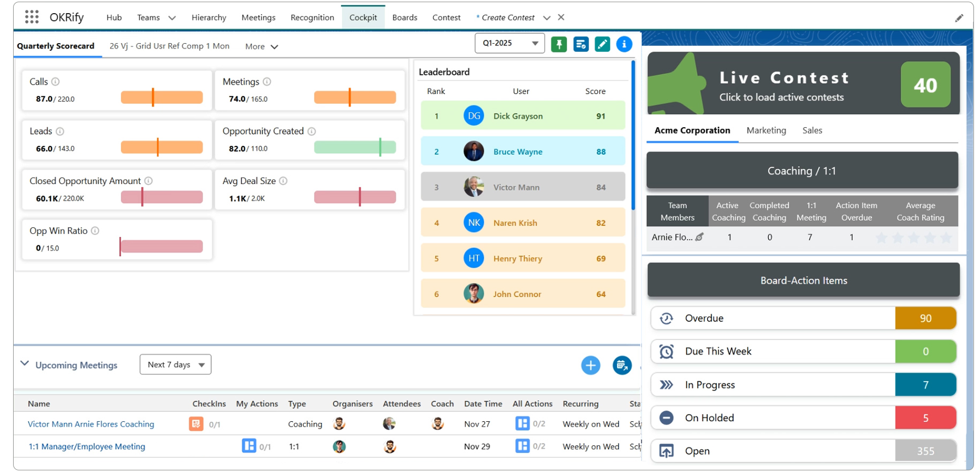Click the leaderboard vertical scrollbar
Image resolution: width=980 pixels, height=472 pixels.
click(x=633, y=137)
